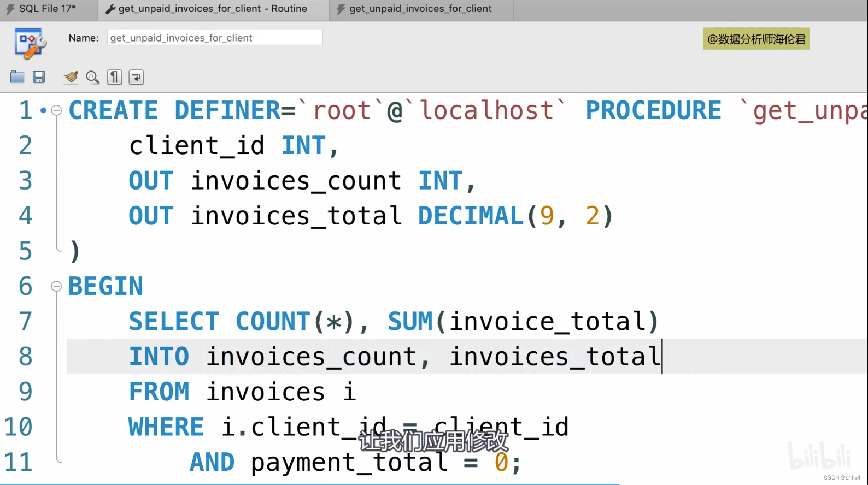The height and width of the screenshot is (485, 868).
Task: Open a script file with folder icon
Action: coord(17,77)
